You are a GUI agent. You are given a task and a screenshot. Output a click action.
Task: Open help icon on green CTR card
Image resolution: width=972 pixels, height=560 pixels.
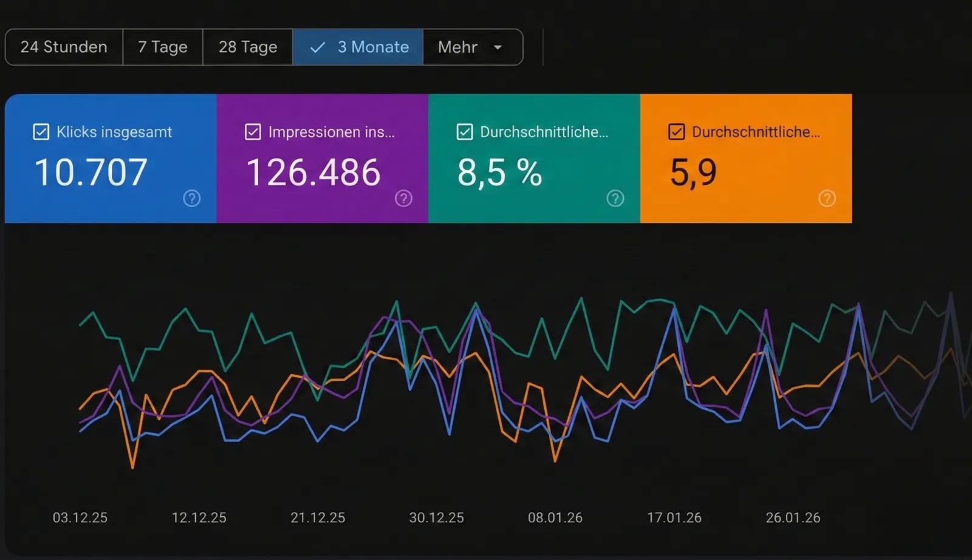coord(615,199)
